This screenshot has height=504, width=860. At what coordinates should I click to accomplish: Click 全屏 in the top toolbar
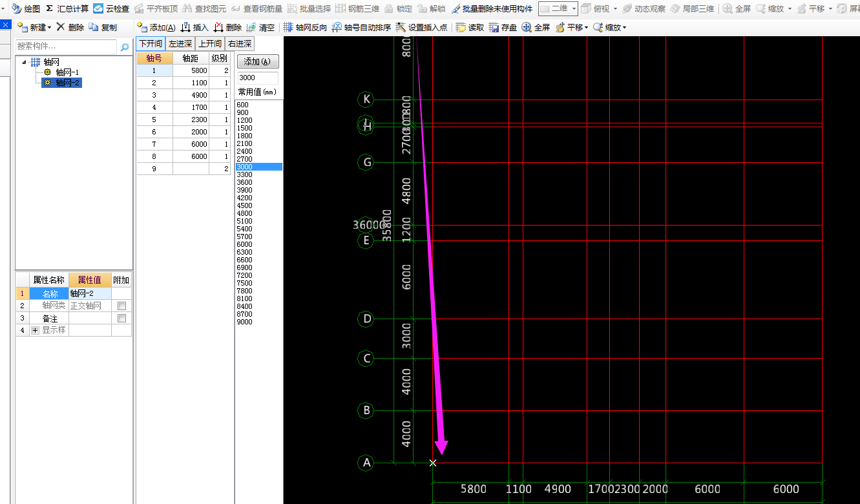coord(737,9)
